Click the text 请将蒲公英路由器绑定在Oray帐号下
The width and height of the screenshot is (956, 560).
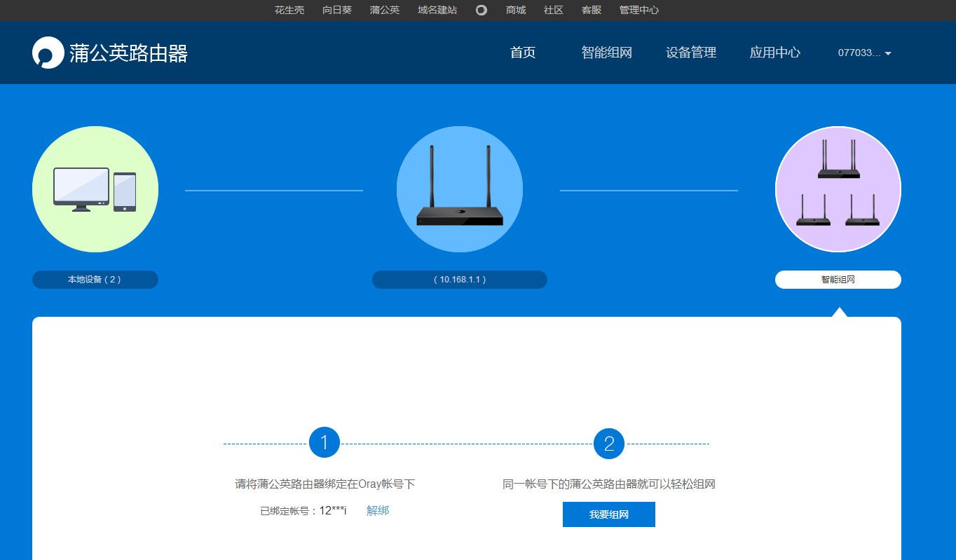[x=325, y=484]
